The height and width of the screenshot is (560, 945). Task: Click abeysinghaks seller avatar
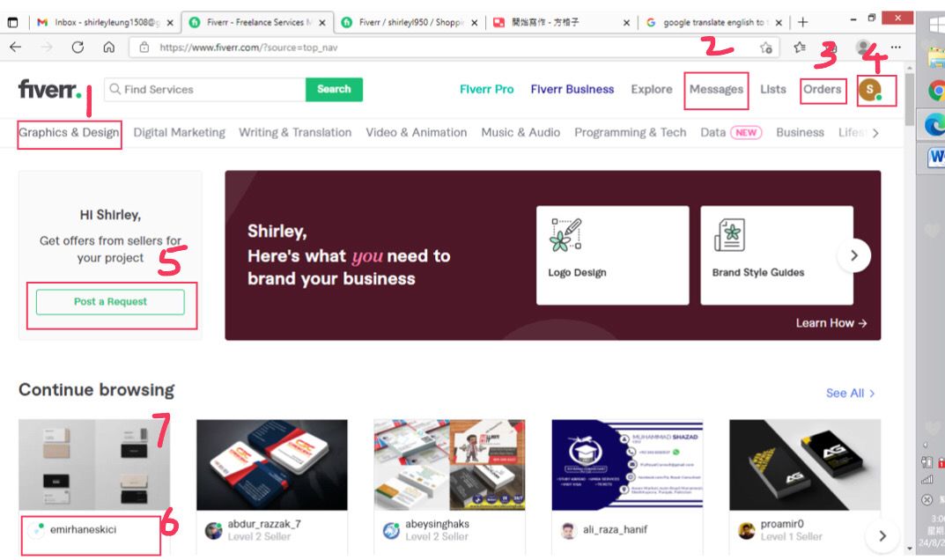point(391,530)
